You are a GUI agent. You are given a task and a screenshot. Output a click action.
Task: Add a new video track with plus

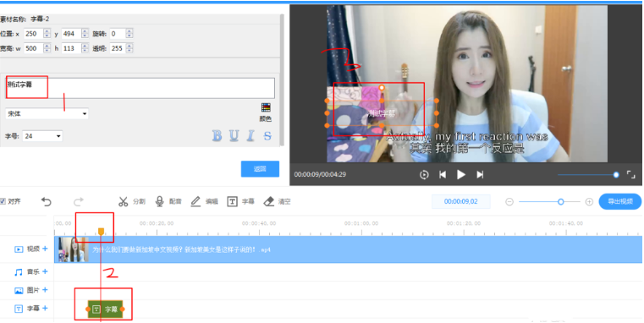45,249
